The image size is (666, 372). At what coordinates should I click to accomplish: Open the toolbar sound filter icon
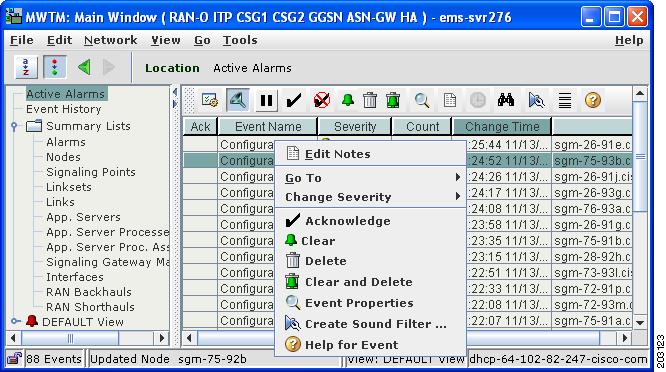point(536,101)
